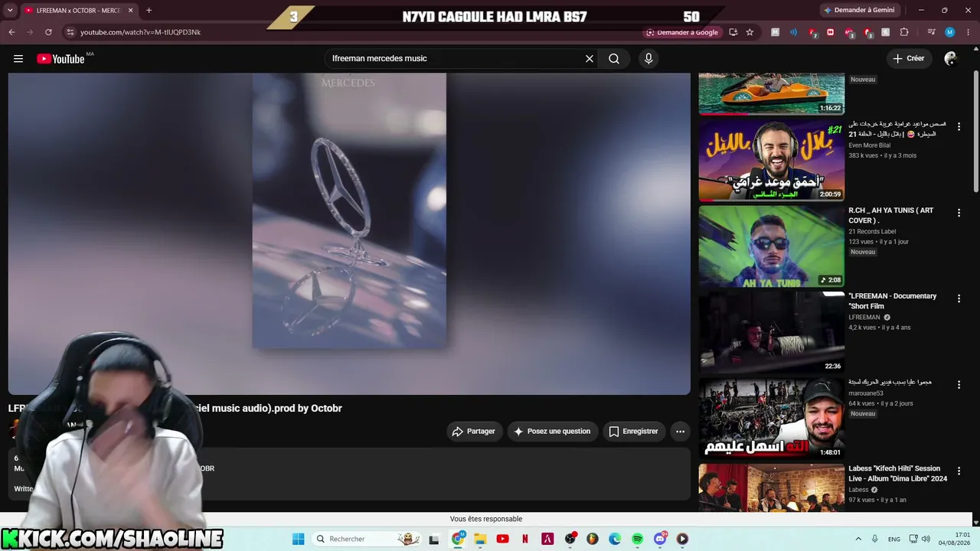Click the Mercedes video player
Viewport: 980px width, 551px height.
pos(349,233)
